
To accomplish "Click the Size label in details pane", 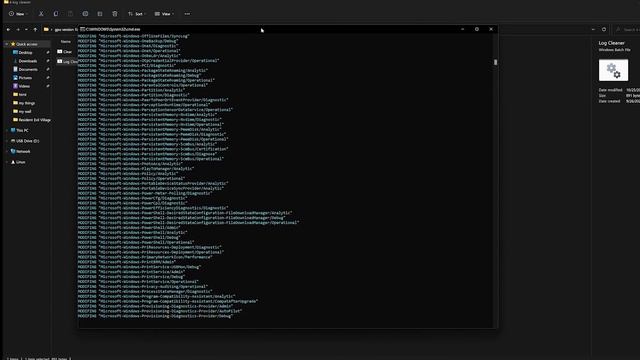I will [x=602, y=96].
